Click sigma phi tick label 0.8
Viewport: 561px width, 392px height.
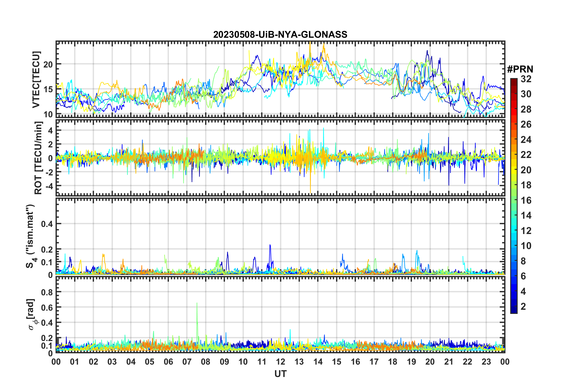coord(47,292)
